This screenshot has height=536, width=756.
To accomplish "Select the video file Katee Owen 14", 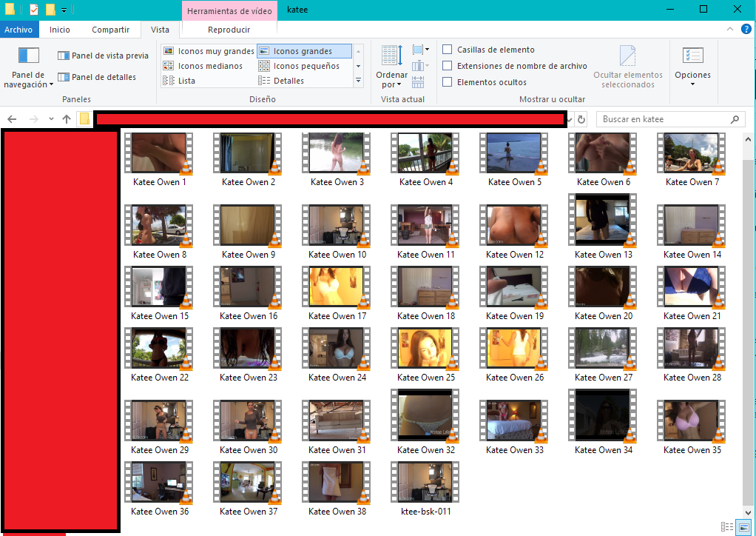I will click(692, 232).
